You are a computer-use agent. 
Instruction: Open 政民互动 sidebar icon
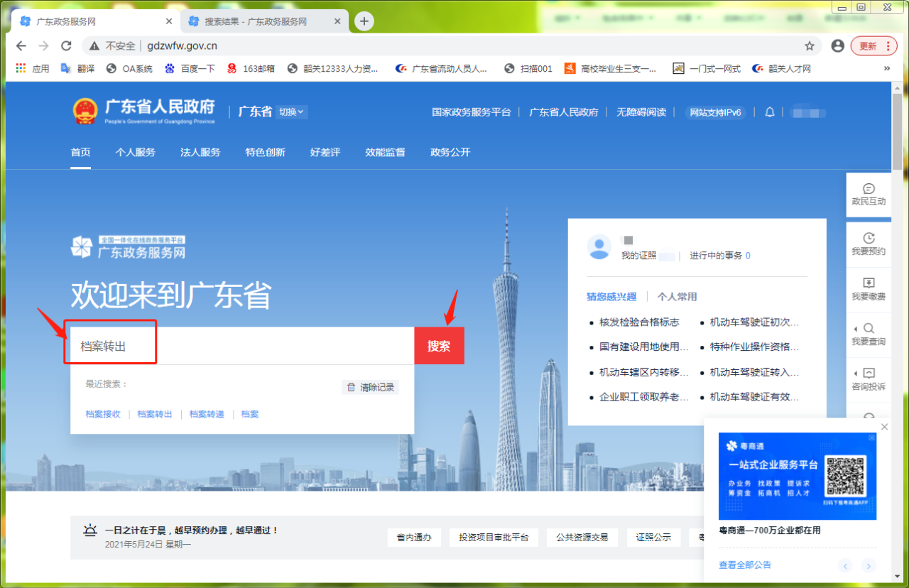coord(868,194)
